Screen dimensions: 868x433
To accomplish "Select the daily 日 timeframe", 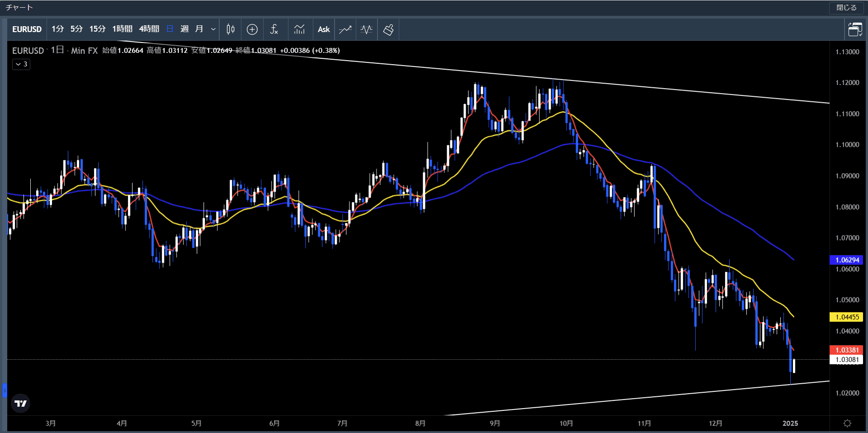I will pyautogui.click(x=170, y=29).
